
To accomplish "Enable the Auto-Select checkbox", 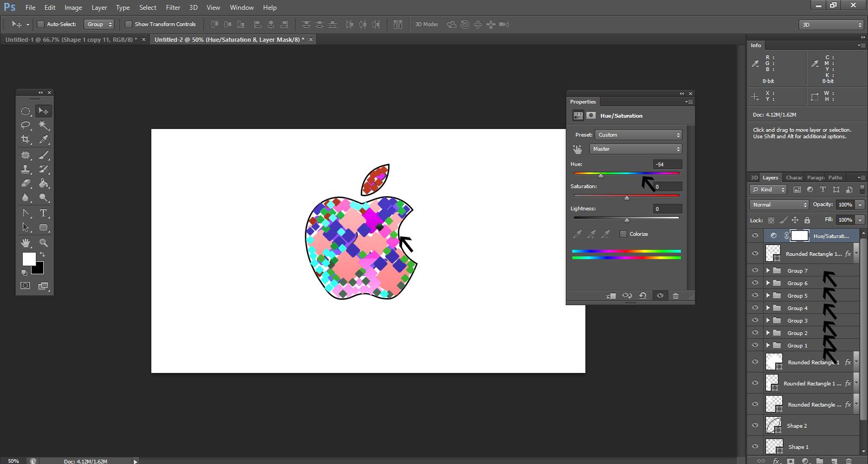I will coord(40,24).
